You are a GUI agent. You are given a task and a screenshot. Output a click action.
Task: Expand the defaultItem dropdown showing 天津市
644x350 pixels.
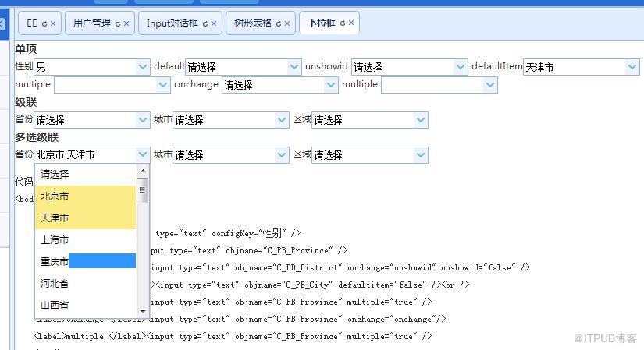point(632,67)
